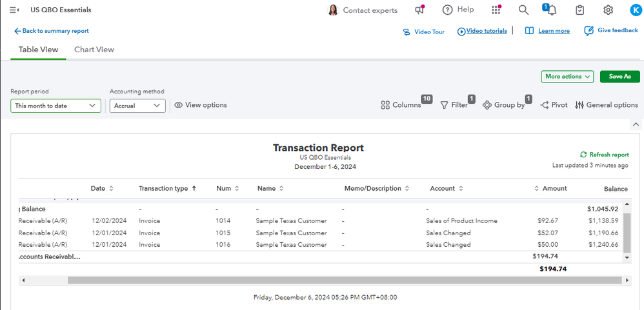
Task: Open the clipboard tasks icon
Action: [580, 10]
